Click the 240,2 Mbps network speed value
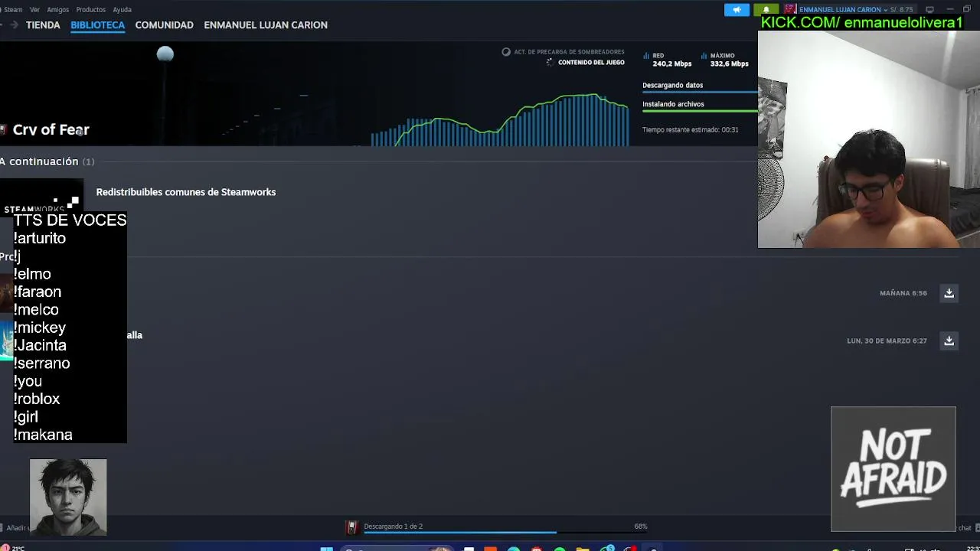 (x=671, y=64)
